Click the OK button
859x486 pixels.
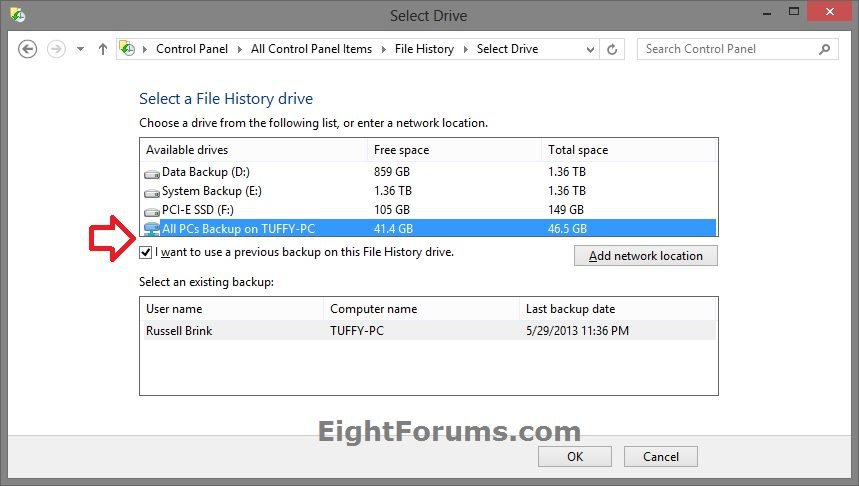tap(574, 457)
